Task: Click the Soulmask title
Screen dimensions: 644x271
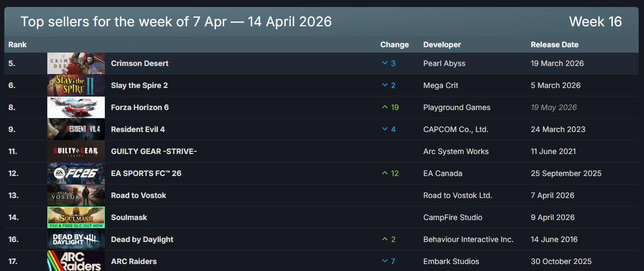Action: click(x=129, y=217)
